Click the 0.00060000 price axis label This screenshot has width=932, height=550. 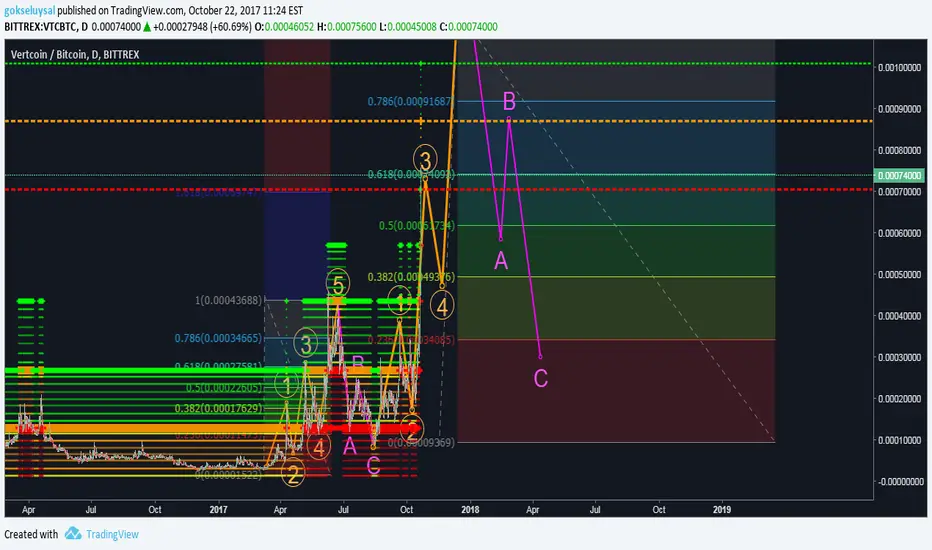click(x=899, y=232)
